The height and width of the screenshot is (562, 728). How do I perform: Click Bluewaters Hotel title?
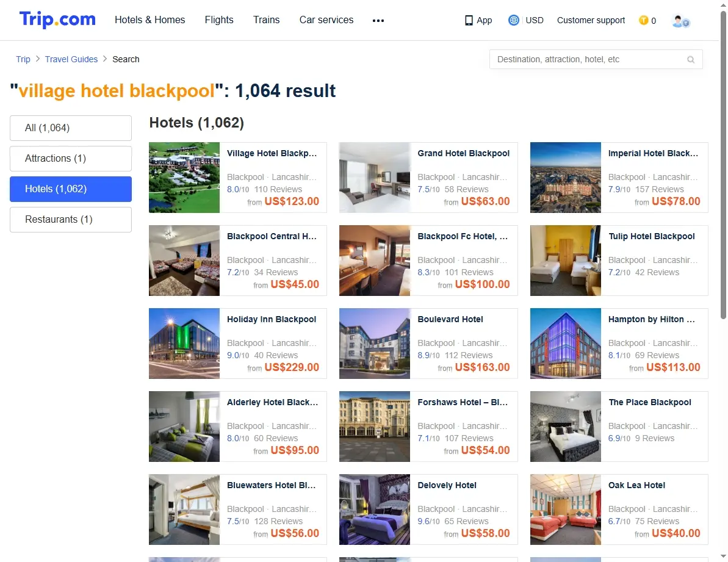pyautogui.click(x=272, y=486)
